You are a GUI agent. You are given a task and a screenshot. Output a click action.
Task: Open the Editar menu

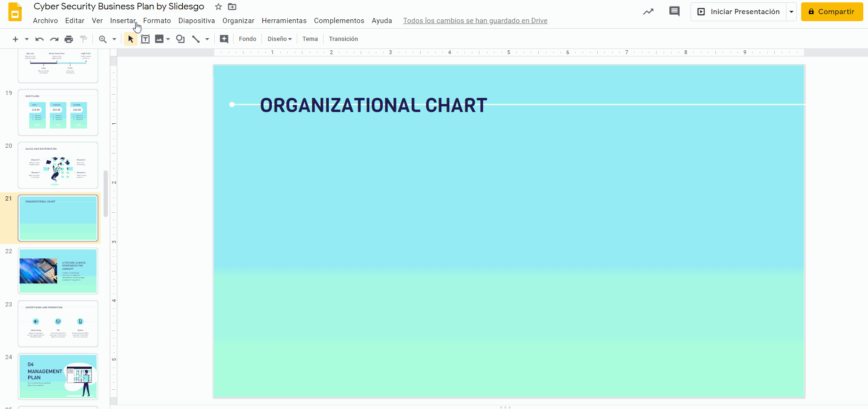75,21
